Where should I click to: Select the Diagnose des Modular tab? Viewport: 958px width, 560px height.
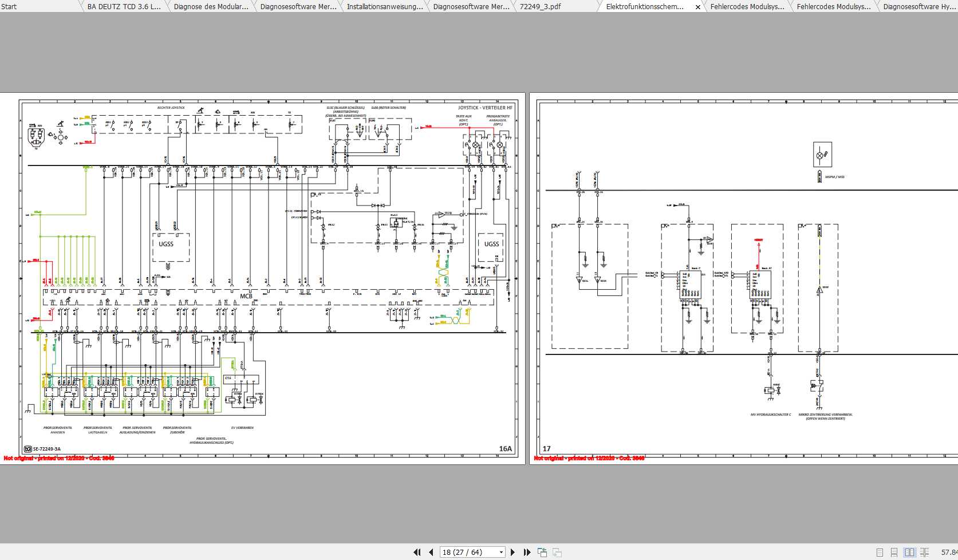pos(211,7)
